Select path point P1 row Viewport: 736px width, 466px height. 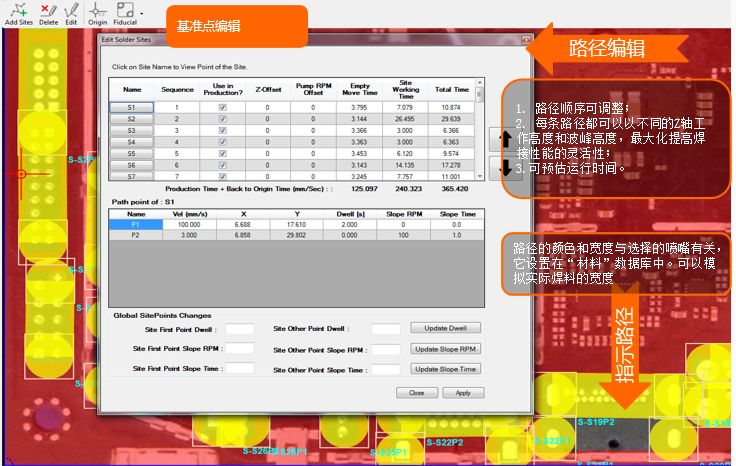coord(135,225)
